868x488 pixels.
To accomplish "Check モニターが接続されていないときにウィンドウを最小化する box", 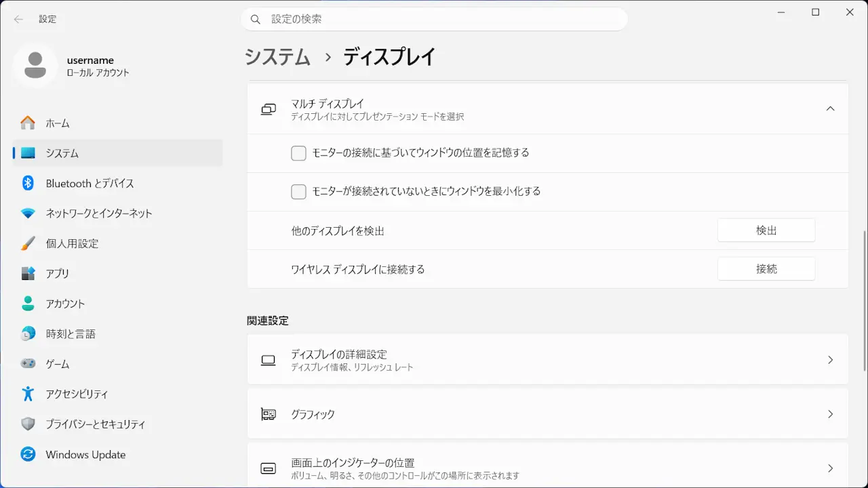I will (x=298, y=192).
